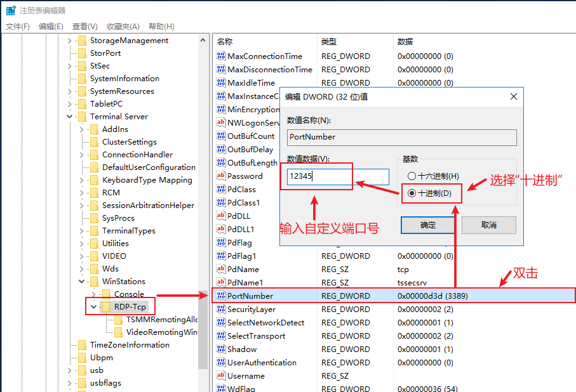The width and height of the screenshot is (576, 392).
Task: Click the PdClass DWORD icon
Action: point(221,189)
